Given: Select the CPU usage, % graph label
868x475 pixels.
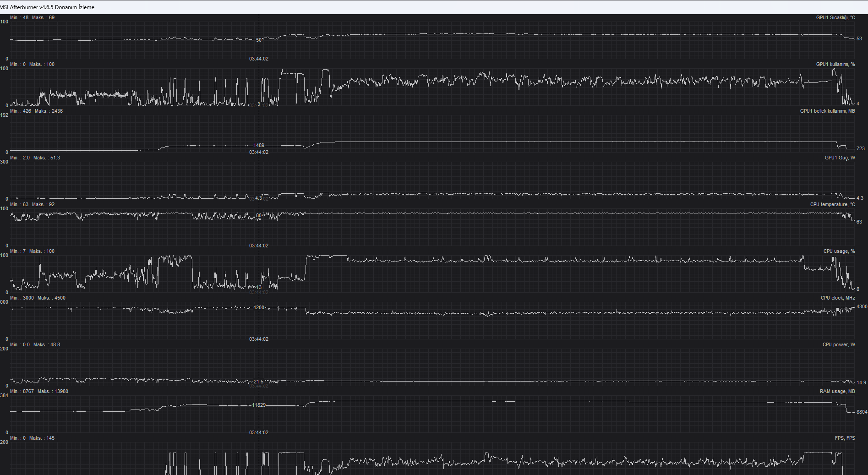Looking at the screenshot, I should (x=839, y=251).
